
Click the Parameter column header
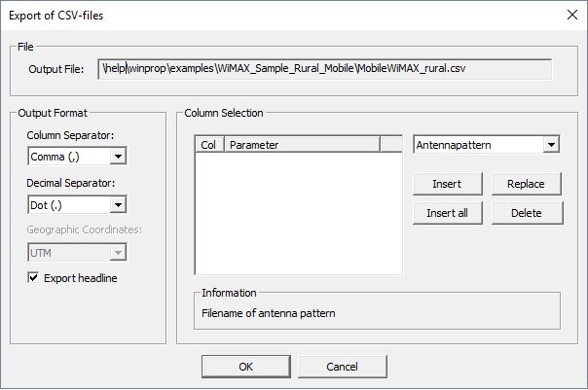(x=301, y=145)
